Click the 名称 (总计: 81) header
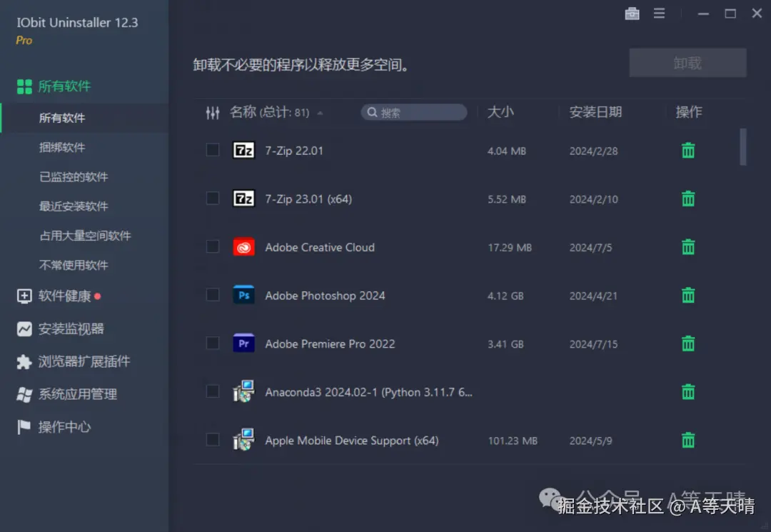This screenshot has width=771, height=532. click(x=269, y=112)
